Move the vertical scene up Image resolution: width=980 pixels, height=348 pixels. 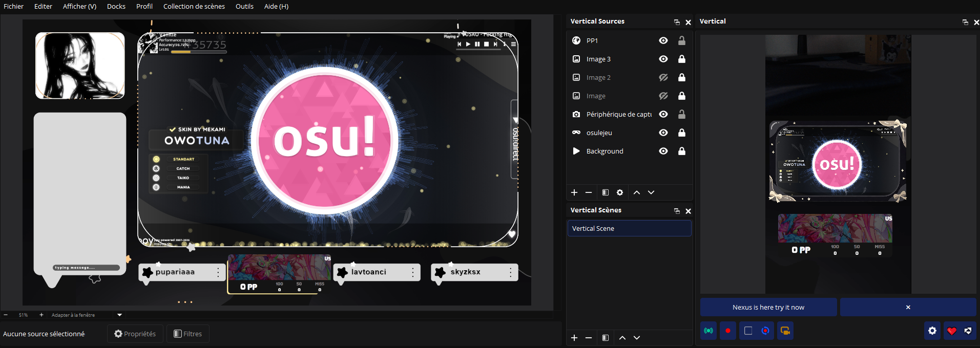(x=622, y=338)
